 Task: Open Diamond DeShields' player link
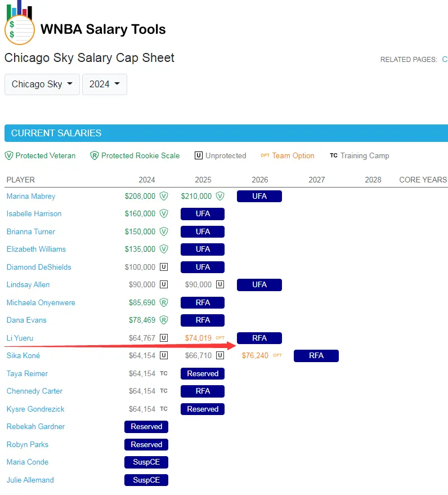point(39,267)
